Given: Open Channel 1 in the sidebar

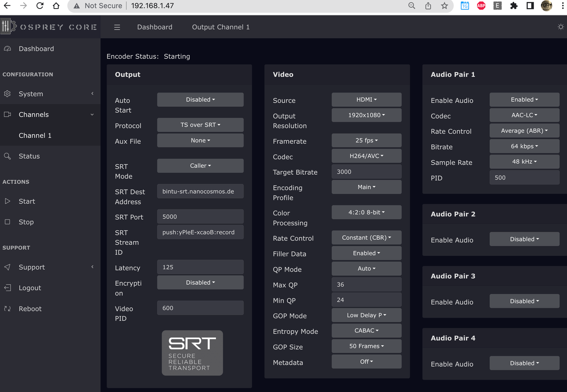Looking at the screenshot, I should (x=35, y=135).
